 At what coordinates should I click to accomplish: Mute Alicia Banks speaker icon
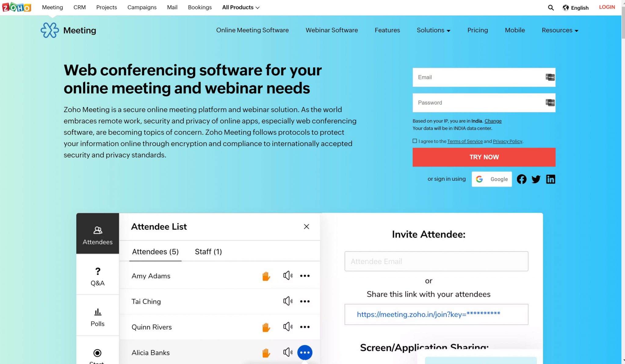click(287, 352)
